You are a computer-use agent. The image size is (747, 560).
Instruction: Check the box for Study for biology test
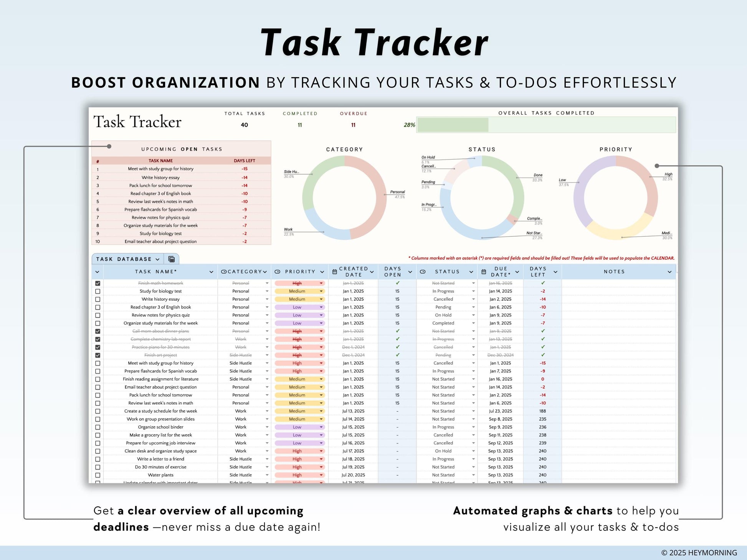[98, 292]
